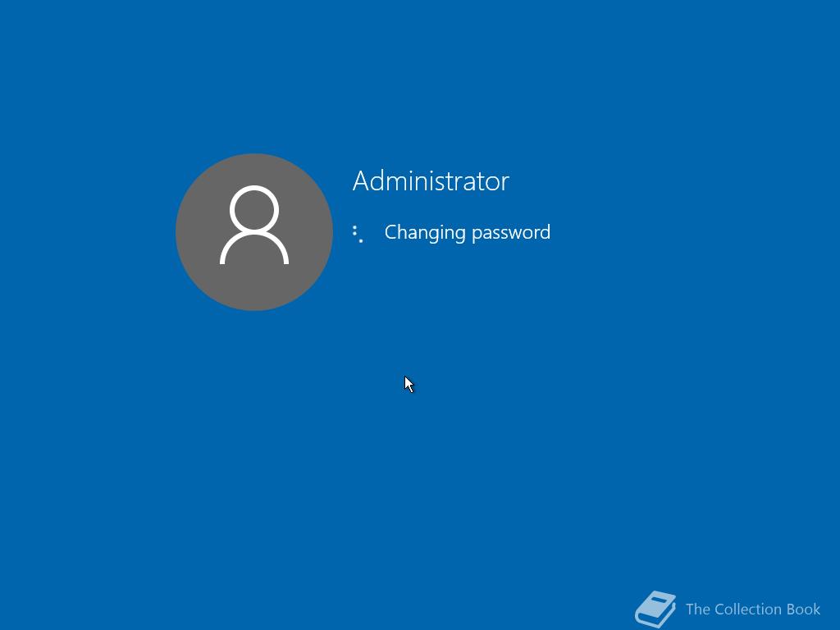The width and height of the screenshot is (840, 630).
Task: Click the book cover of the watermark logo
Action: tap(658, 606)
